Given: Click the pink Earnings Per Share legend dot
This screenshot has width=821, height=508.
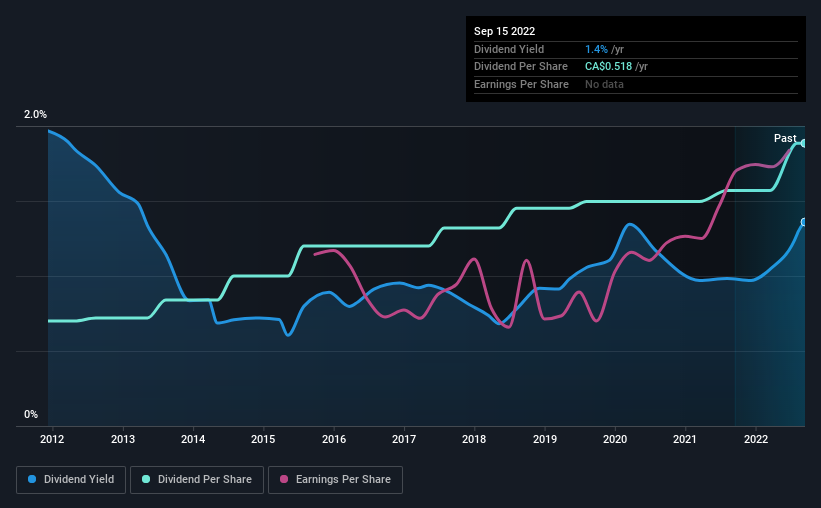Looking at the screenshot, I should [x=284, y=479].
